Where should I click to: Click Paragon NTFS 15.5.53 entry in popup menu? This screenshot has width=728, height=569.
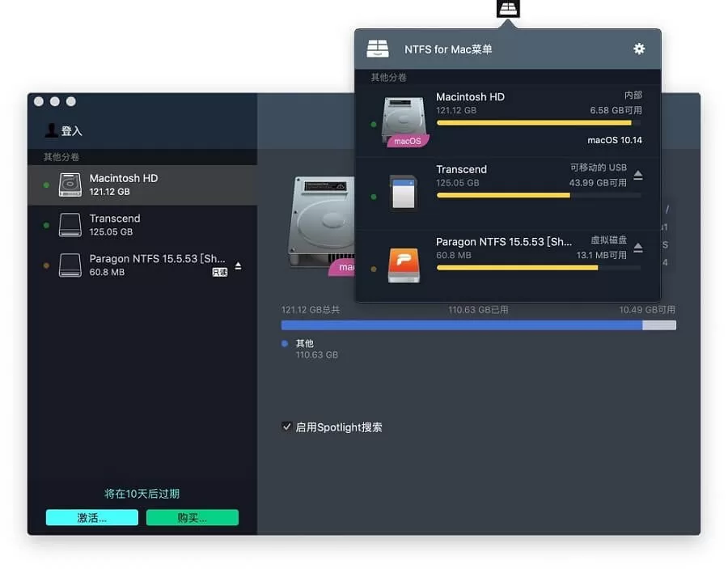point(508,265)
